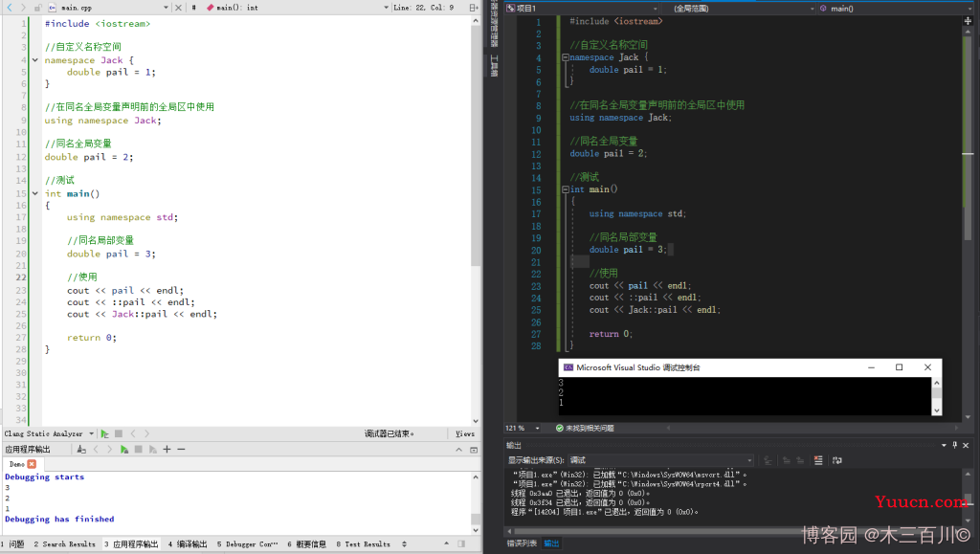Collapse namespace Jack outline box in Visual Studio
The image size is (980, 554).
[x=565, y=57]
